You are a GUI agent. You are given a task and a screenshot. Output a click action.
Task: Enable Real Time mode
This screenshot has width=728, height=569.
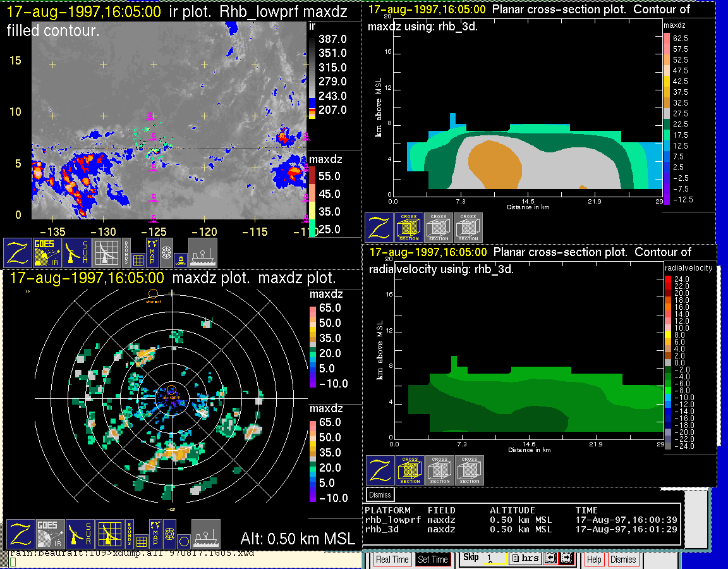392,560
